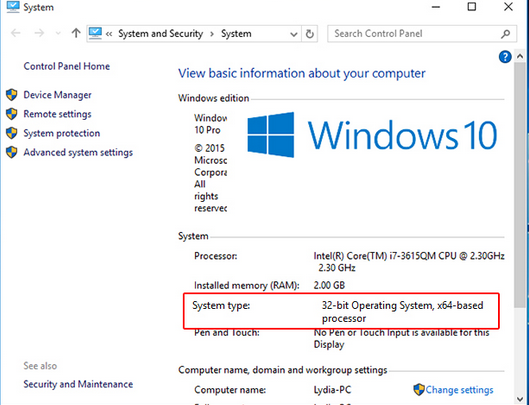Refresh the address bar location
This screenshot has width=529, height=405.
[309, 34]
